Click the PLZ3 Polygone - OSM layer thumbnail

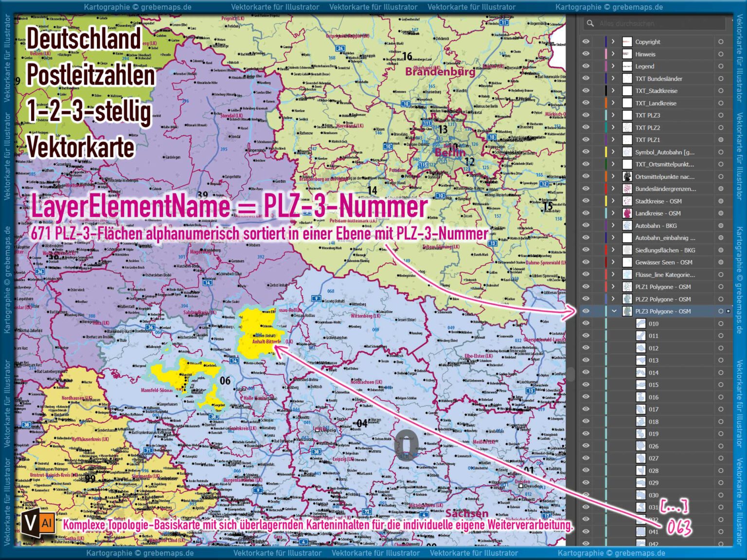coord(627,311)
